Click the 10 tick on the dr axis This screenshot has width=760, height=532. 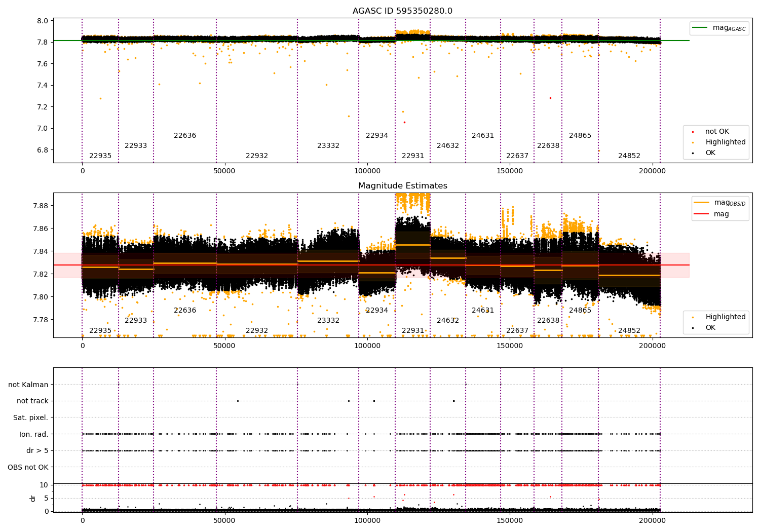pos(45,485)
